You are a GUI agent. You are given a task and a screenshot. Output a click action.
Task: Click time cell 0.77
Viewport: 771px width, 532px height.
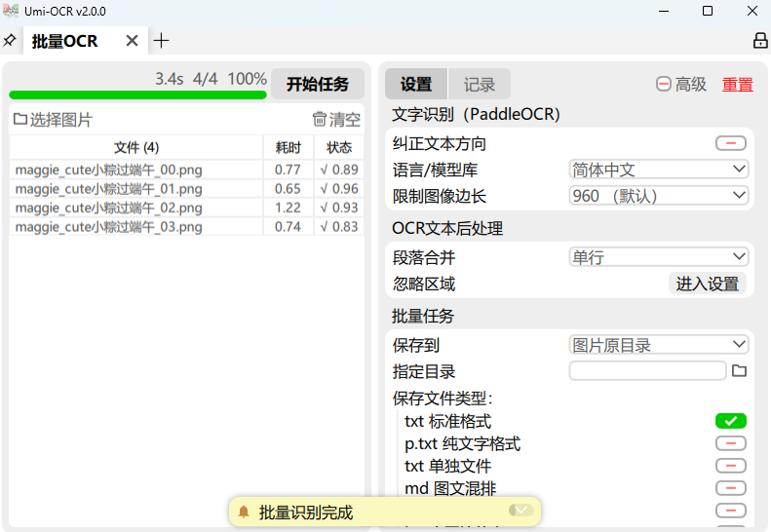(x=289, y=170)
